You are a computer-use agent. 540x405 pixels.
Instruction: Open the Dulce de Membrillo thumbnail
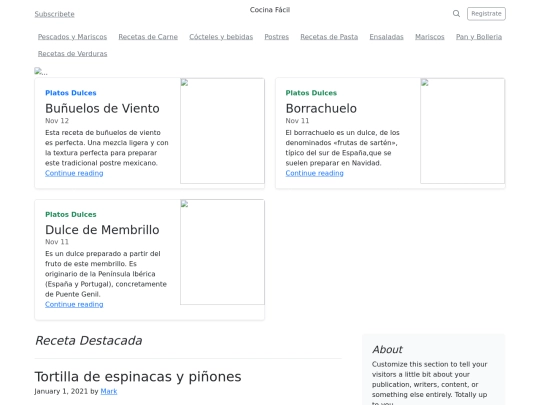click(222, 252)
